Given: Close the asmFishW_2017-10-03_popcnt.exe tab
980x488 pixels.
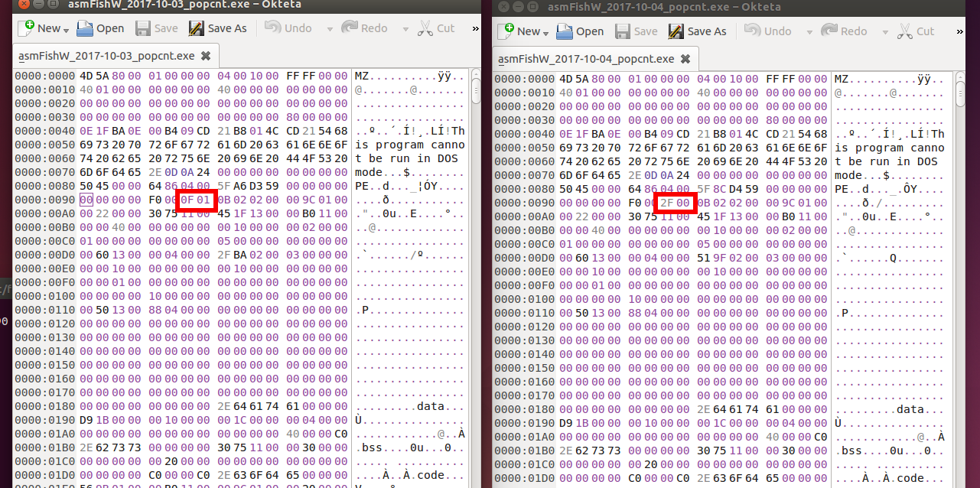Looking at the screenshot, I should [x=205, y=56].
